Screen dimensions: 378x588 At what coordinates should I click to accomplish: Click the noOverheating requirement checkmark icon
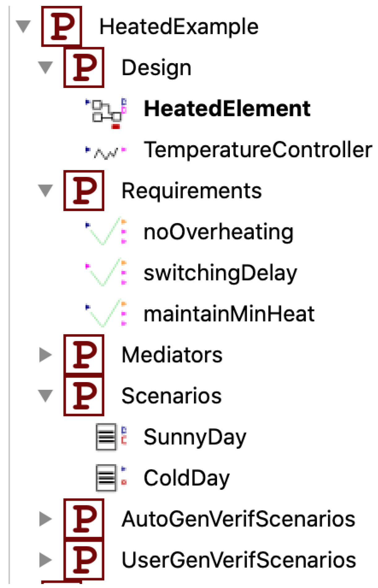click(105, 232)
